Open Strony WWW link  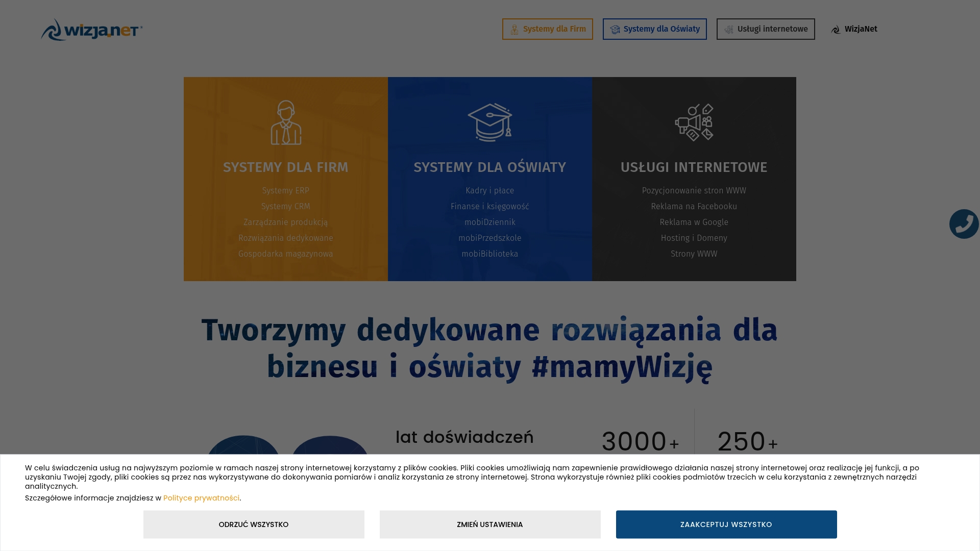coord(694,254)
